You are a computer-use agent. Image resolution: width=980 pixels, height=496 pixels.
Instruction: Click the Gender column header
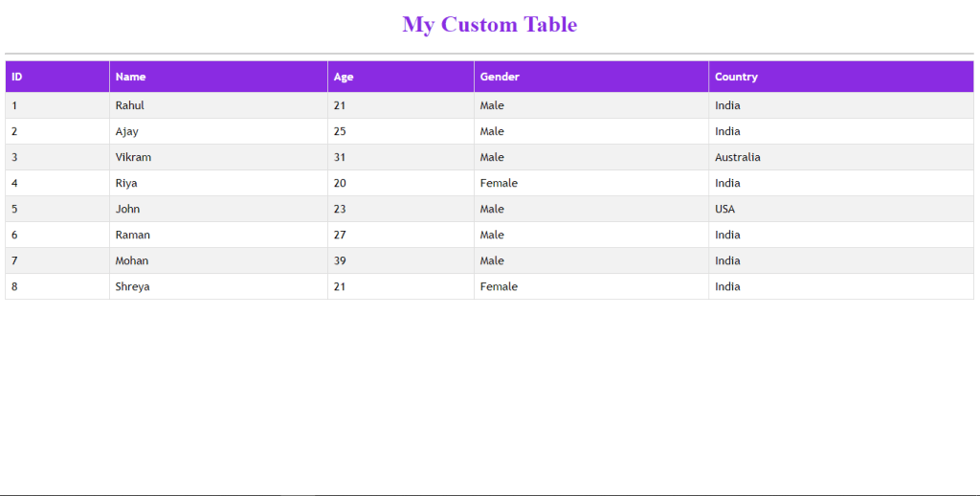(x=591, y=77)
